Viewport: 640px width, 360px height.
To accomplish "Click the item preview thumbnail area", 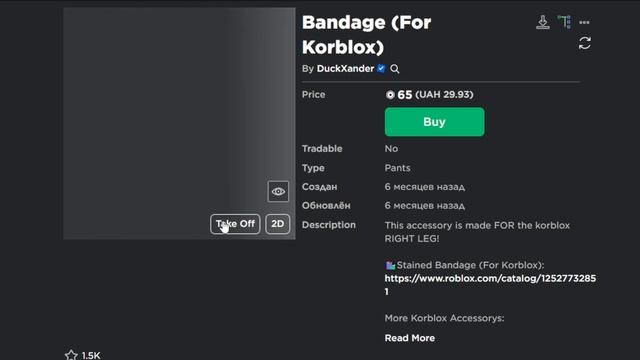I will [179, 123].
